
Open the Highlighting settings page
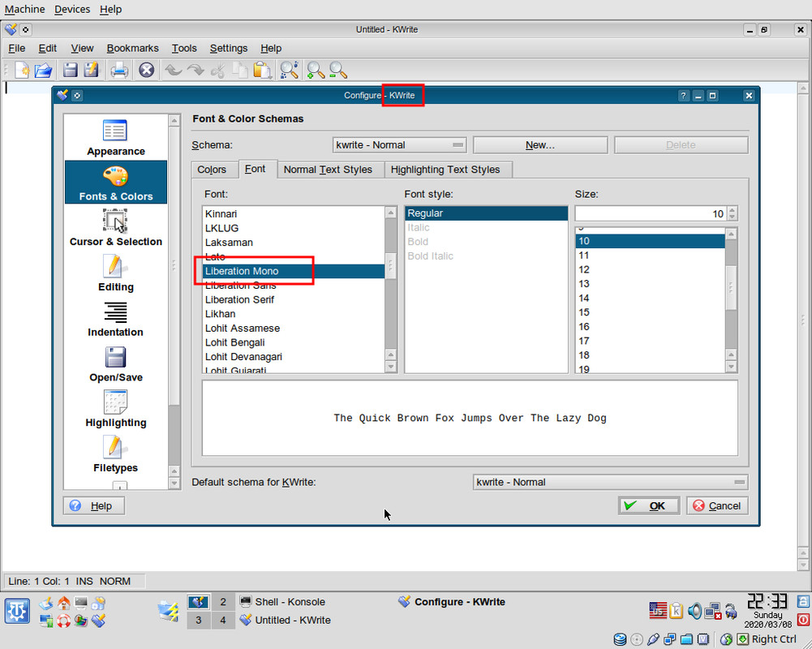[115, 408]
